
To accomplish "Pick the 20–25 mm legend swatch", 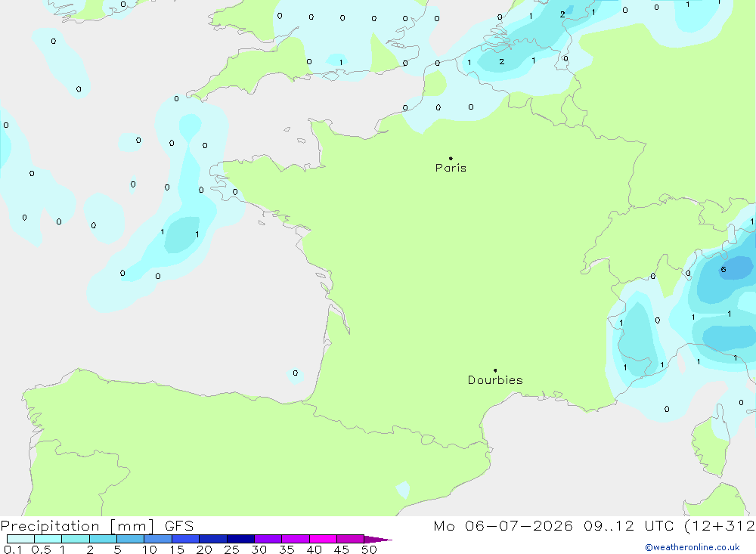I will pyautogui.click(x=213, y=539).
